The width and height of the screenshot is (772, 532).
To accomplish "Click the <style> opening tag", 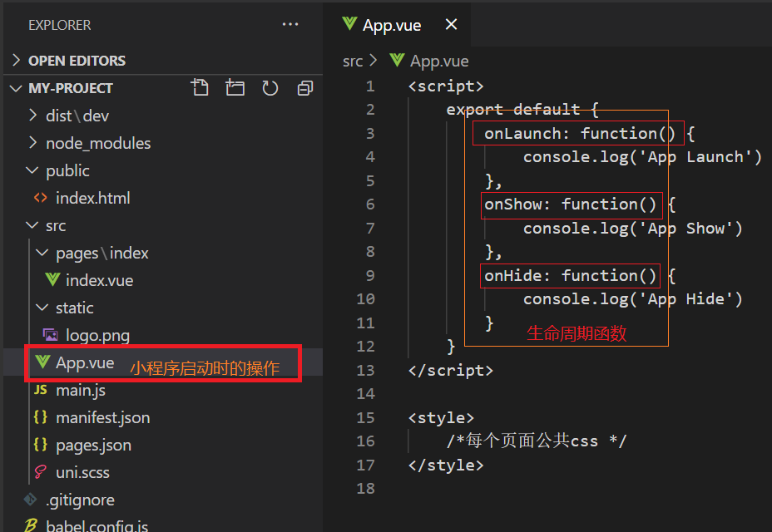I will pos(441,418).
